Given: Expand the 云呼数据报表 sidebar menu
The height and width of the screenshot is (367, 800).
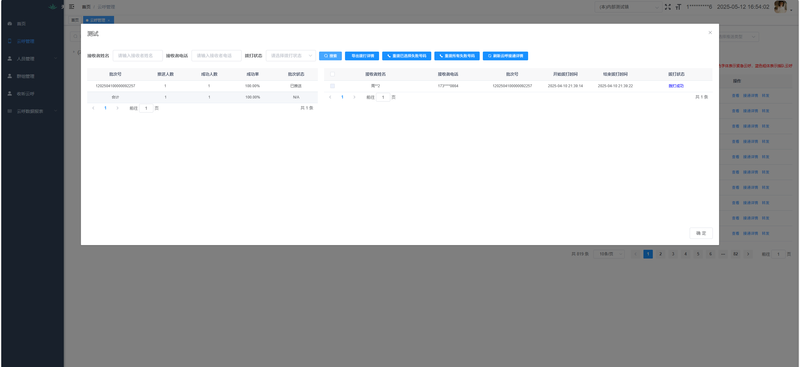Looking at the screenshot, I should (33, 111).
